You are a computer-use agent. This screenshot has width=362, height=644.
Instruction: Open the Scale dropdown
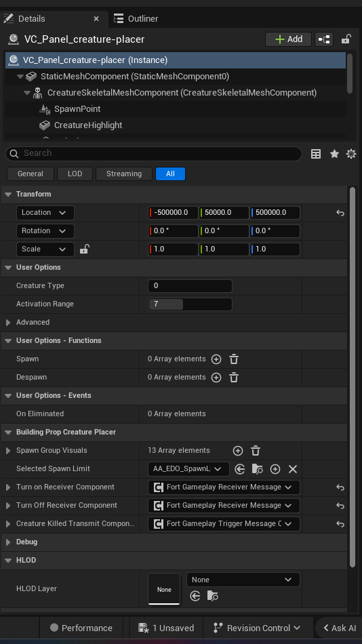click(45, 249)
